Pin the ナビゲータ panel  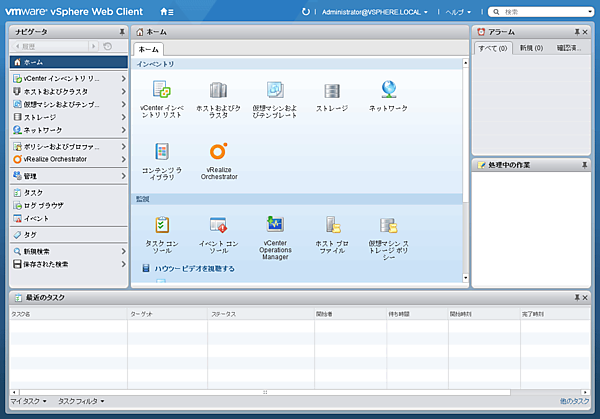tap(122, 32)
